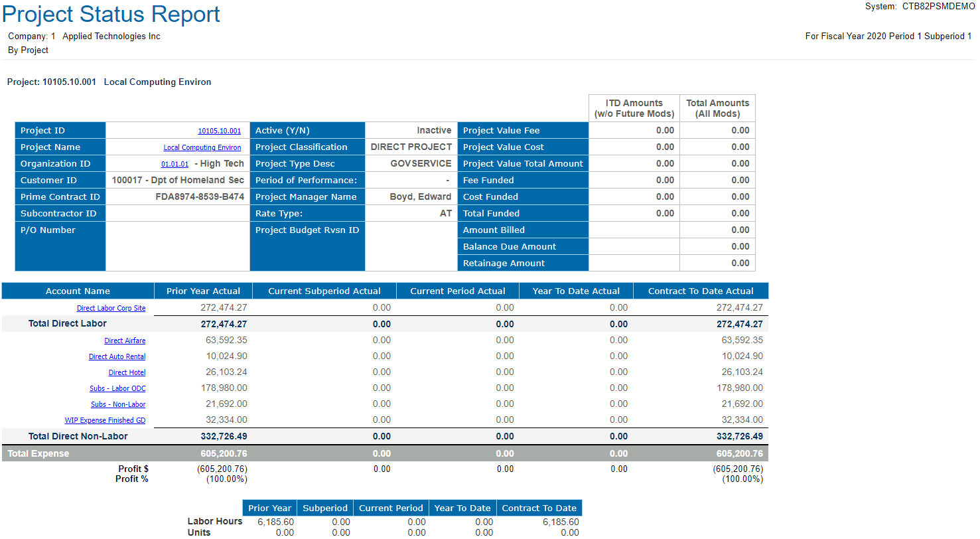
Task: Select the Direct Hotel account link
Action: coord(127,372)
